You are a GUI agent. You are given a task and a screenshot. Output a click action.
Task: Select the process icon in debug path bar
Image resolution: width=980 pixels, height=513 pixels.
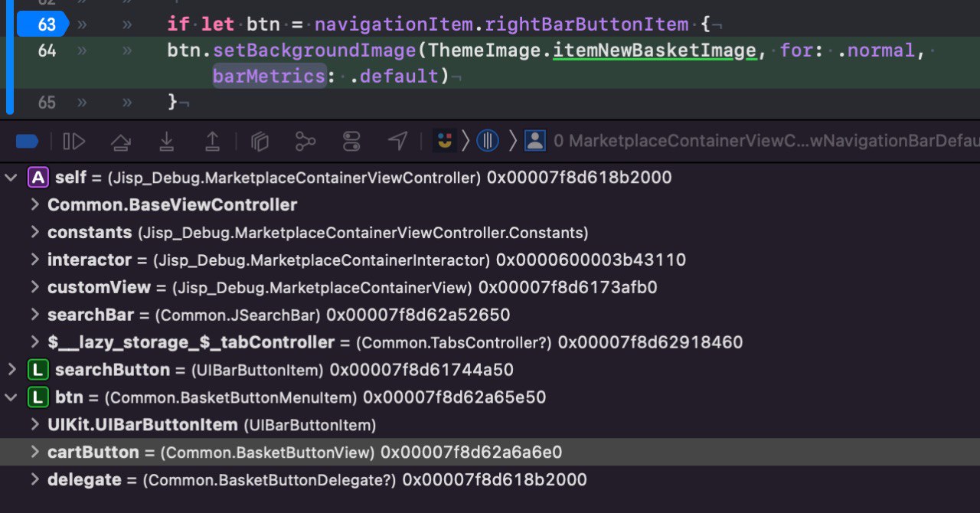(x=445, y=140)
